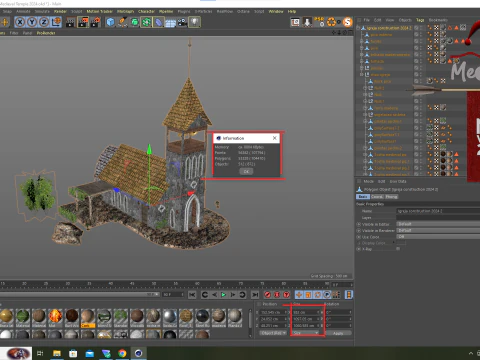
Task: Switch the coordinate system toggle icon
Action: pos(56,22)
